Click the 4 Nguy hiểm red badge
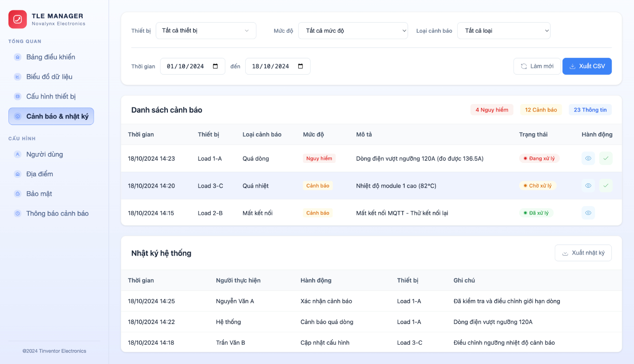Image resolution: width=634 pixels, height=364 pixels. pyautogui.click(x=491, y=110)
